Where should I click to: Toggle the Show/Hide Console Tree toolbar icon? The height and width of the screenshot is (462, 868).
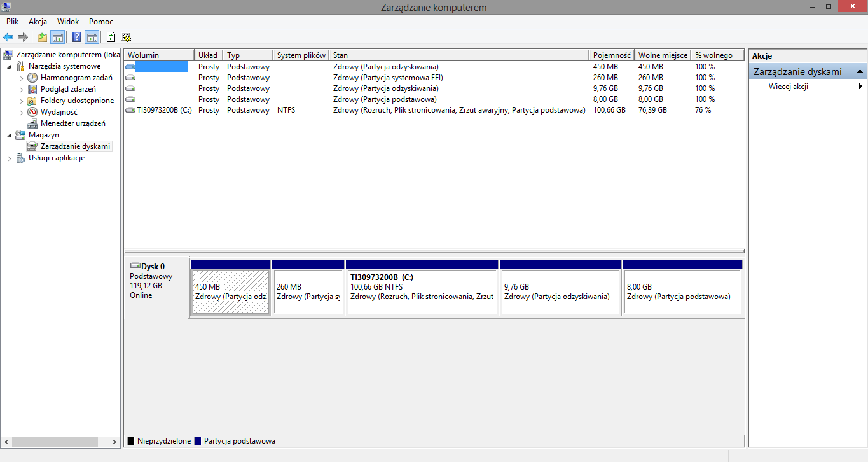[x=58, y=37]
